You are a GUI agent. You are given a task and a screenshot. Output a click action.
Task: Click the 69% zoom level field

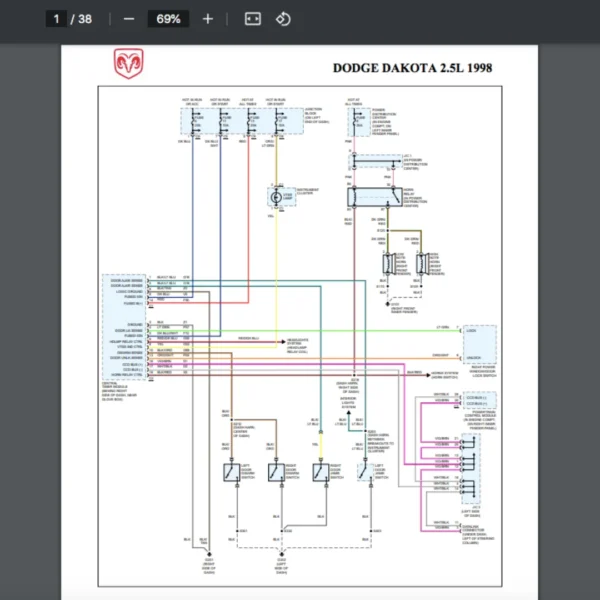(x=167, y=19)
